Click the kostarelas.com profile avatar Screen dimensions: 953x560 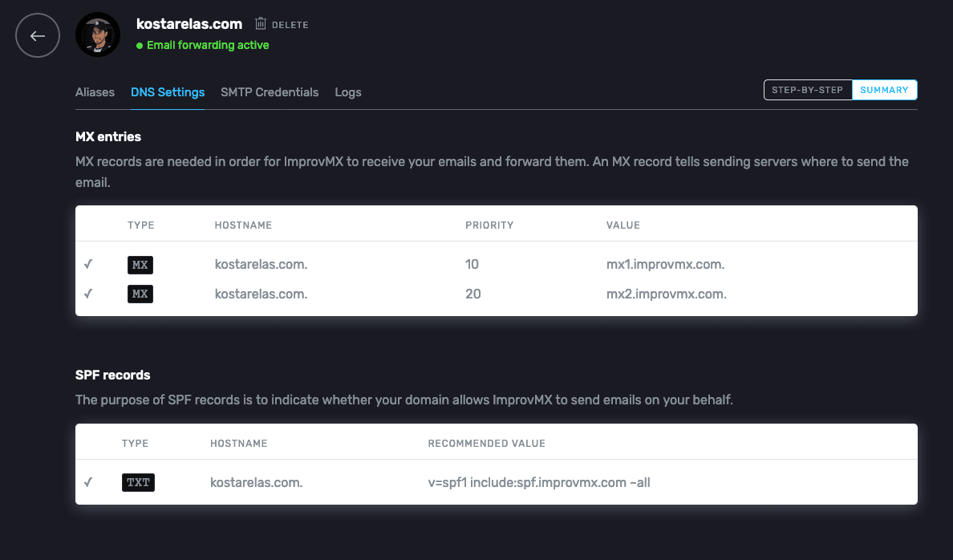98,35
